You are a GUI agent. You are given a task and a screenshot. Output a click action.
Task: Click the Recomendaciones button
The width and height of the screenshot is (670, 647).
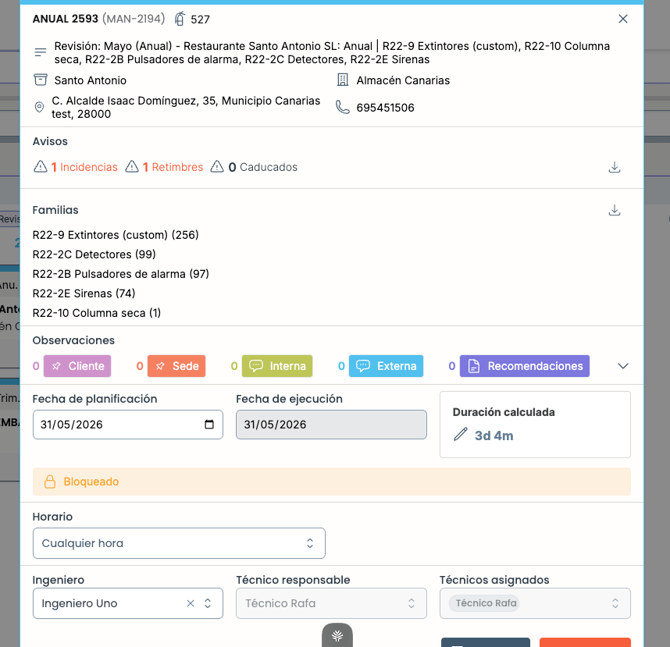point(525,366)
